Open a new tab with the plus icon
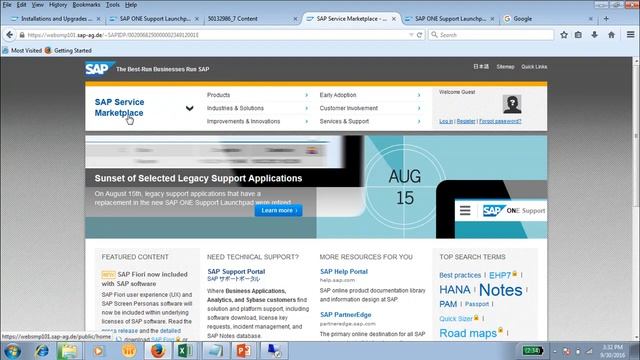The height and width of the screenshot is (360, 640). [606, 19]
